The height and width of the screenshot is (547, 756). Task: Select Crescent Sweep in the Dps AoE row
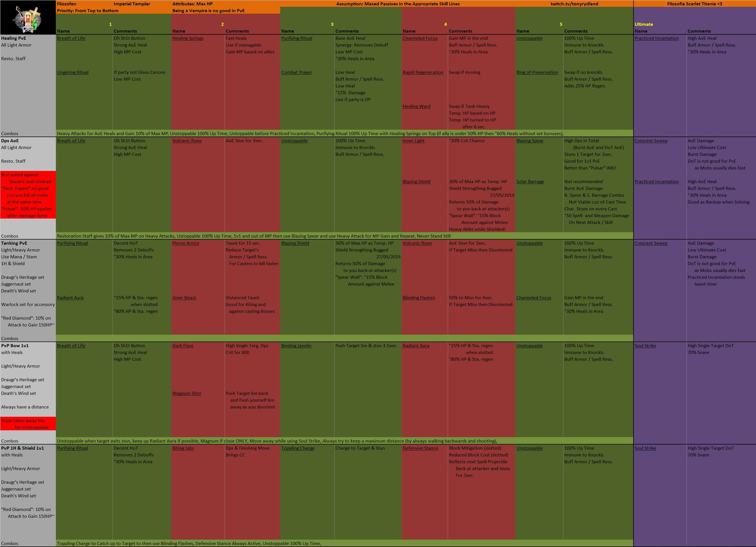(651, 141)
